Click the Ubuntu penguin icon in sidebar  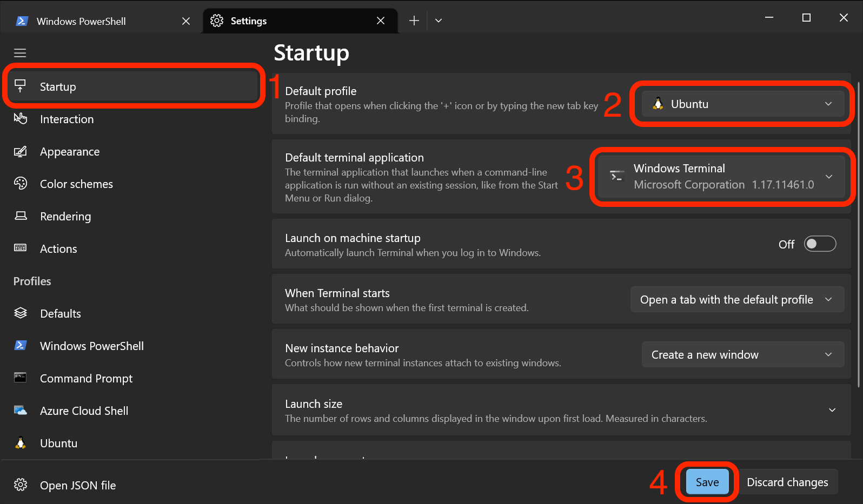point(21,443)
